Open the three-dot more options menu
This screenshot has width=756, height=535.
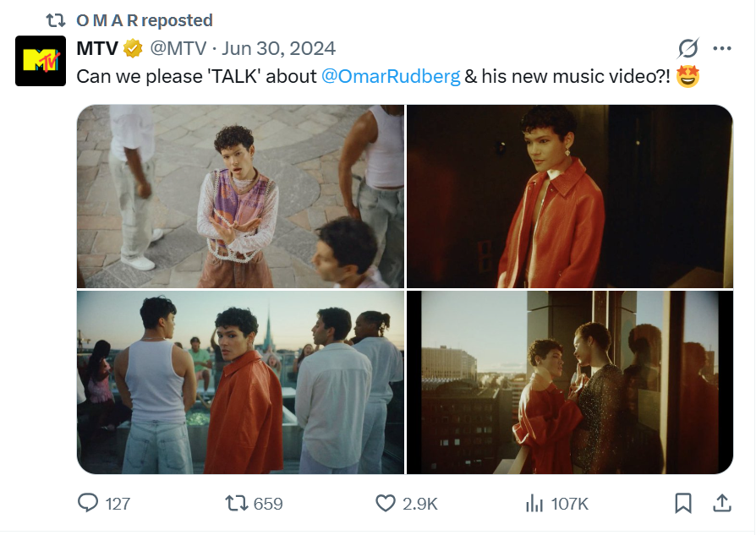point(722,48)
